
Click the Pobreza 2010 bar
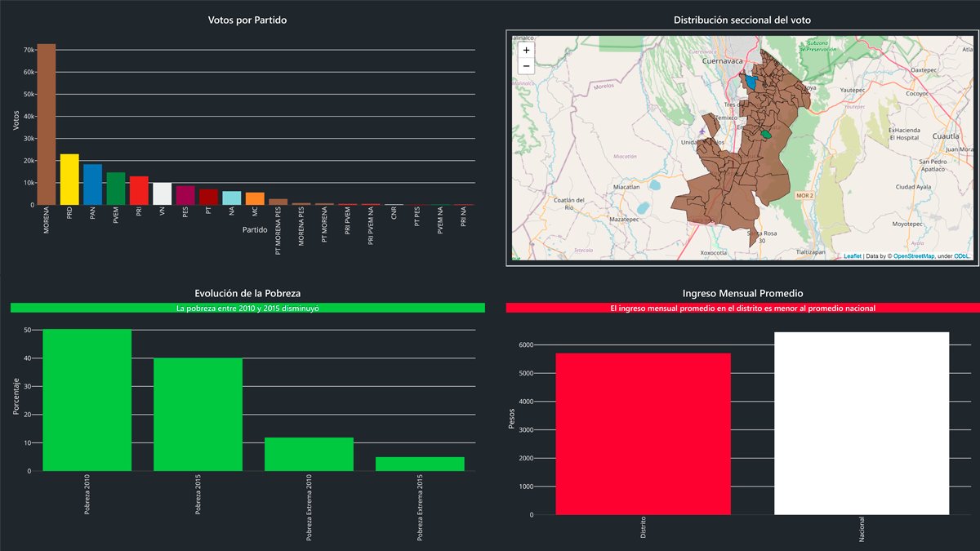pyautogui.click(x=87, y=400)
